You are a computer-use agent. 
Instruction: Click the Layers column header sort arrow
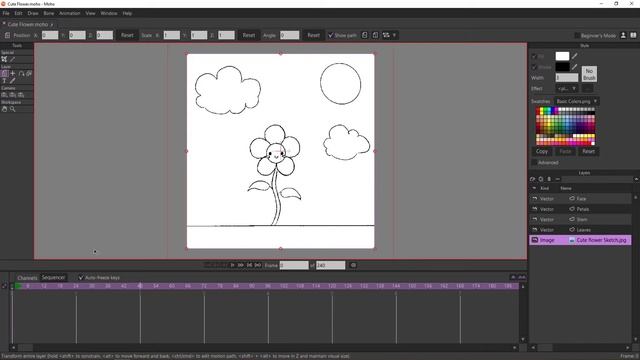pos(534,188)
